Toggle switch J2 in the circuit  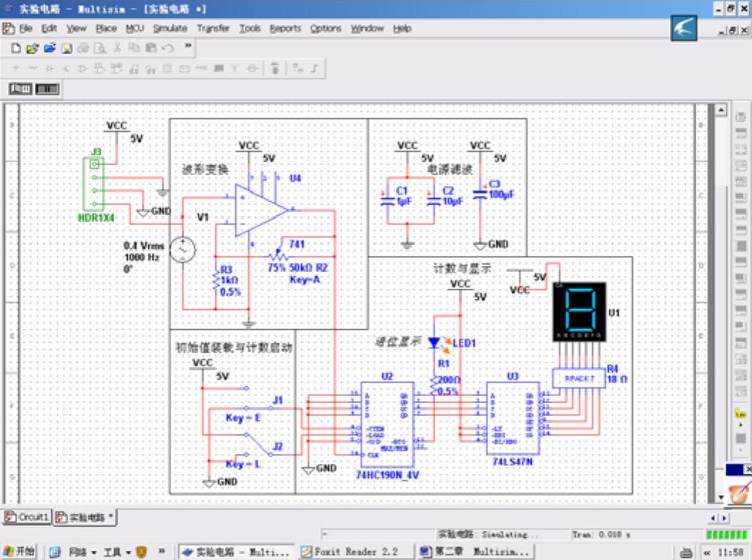(x=259, y=443)
